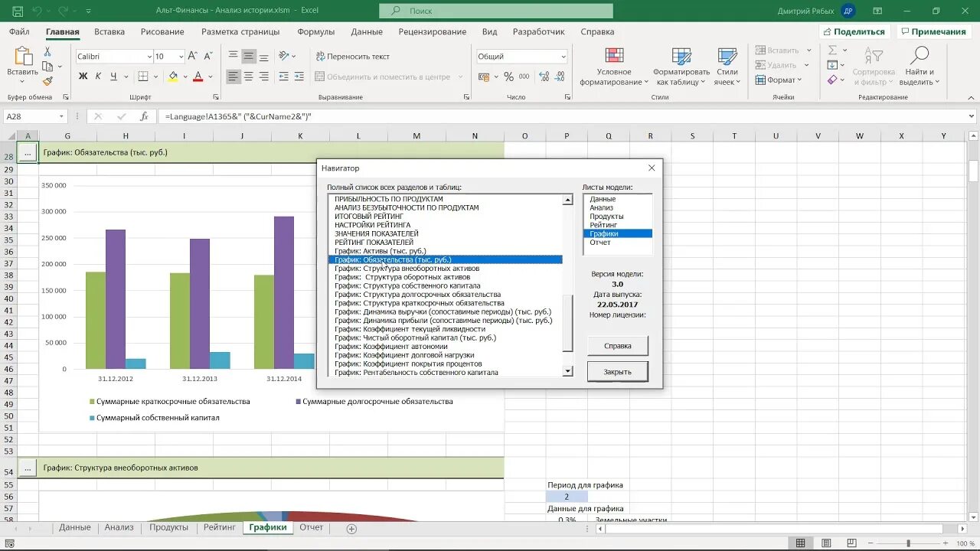Click the Справка button in Навигатор
This screenshot has width=980, height=551.
pyautogui.click(x=618, y=346)
